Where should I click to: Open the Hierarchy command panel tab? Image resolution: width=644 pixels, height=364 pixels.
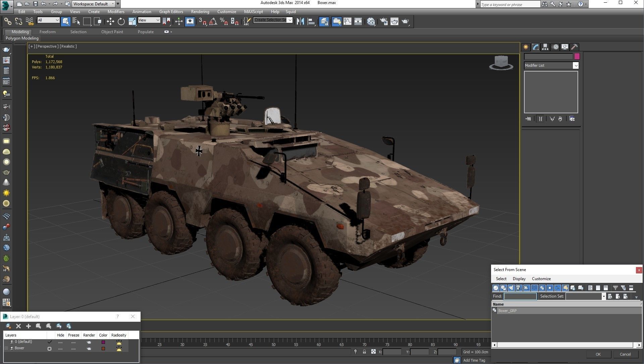[x=545, y=47]
